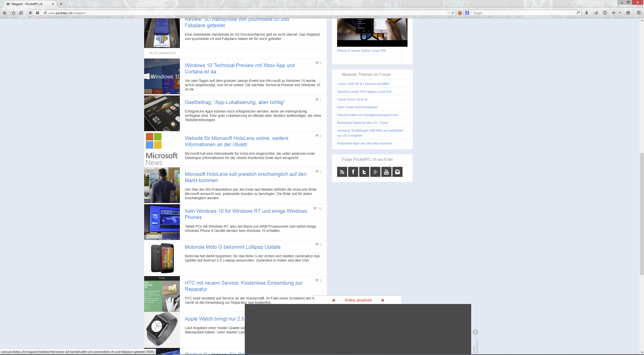Click the Windows 10 article thumbnail

[162, 76]
